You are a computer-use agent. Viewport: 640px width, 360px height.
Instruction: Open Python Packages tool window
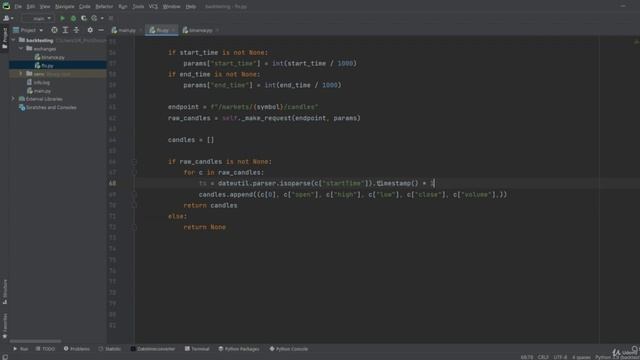239,349
